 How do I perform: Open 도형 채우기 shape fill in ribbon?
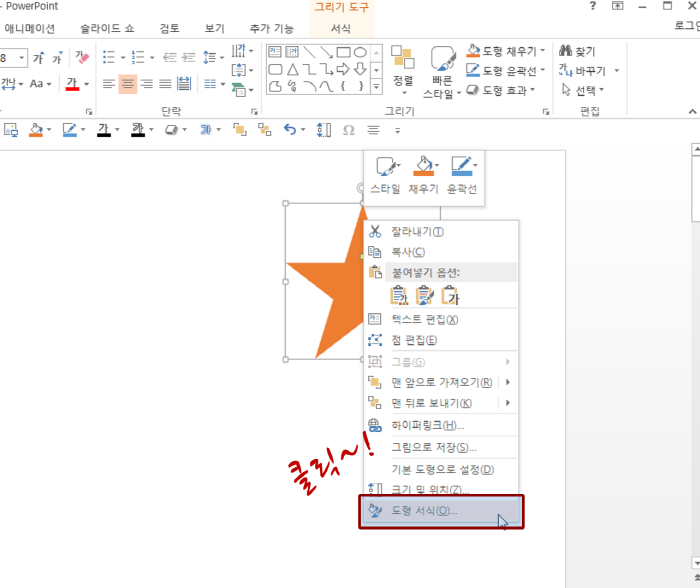point(505,51)
